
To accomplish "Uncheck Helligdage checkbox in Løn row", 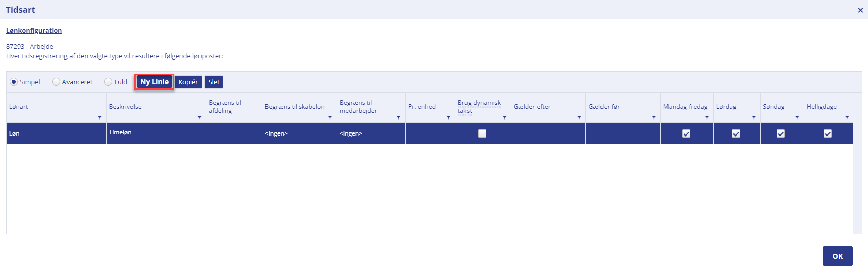I will (828, 133).
